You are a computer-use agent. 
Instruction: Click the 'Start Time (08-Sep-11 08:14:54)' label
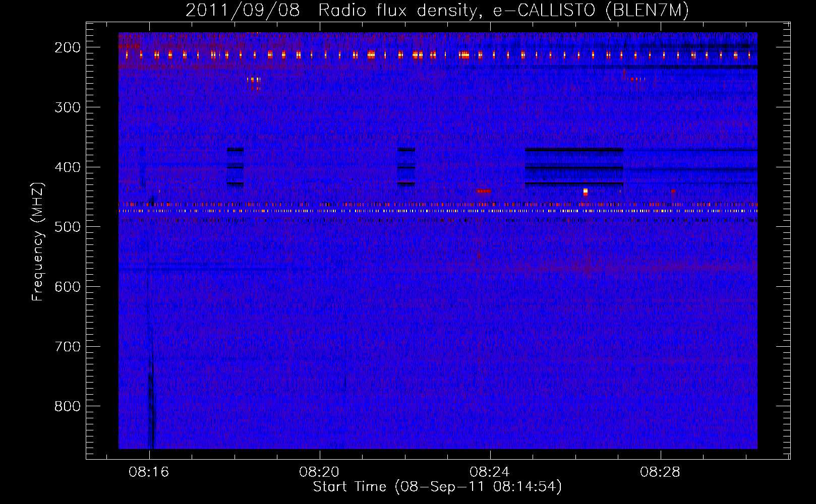tap(437, 487)
